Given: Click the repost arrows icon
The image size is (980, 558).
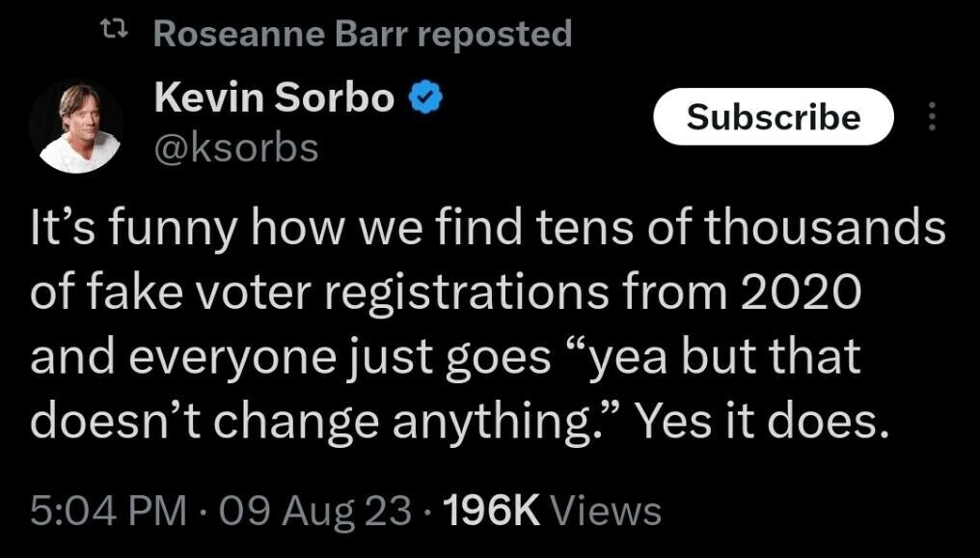Looking at the screenshot, I should [x=114, y=35].
